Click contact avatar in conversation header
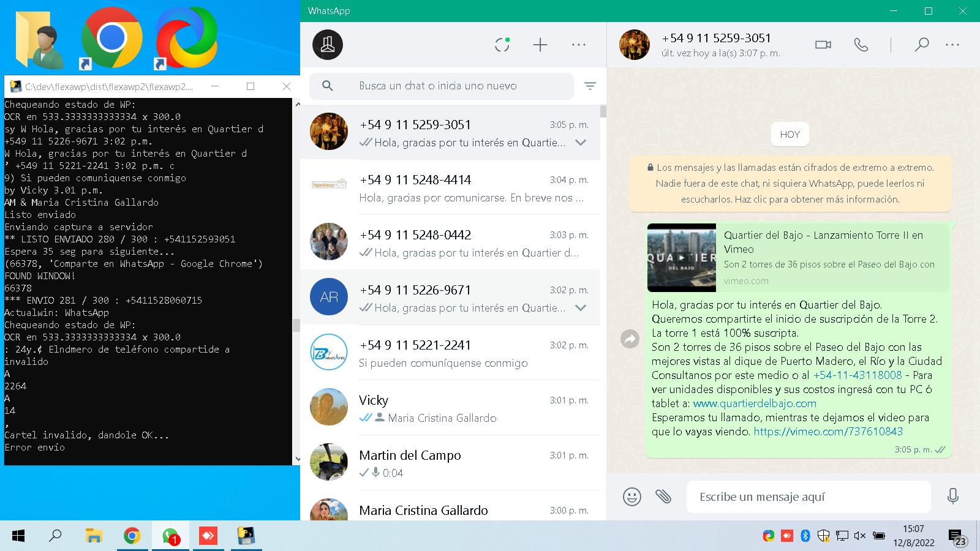The width and height of the screenshot is (980, 551). click(x=635, y=45)
